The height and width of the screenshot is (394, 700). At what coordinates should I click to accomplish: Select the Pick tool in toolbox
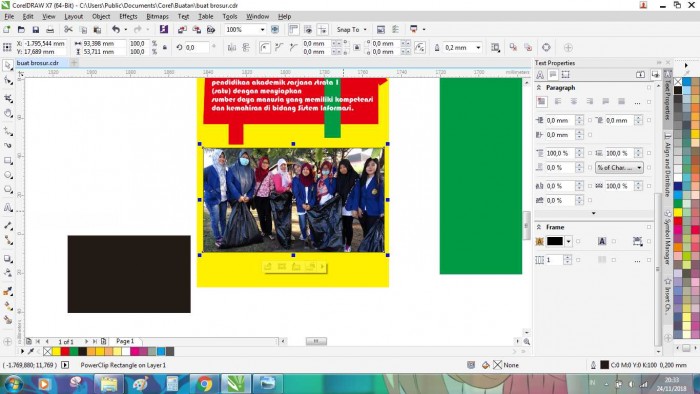pos(8,66)
